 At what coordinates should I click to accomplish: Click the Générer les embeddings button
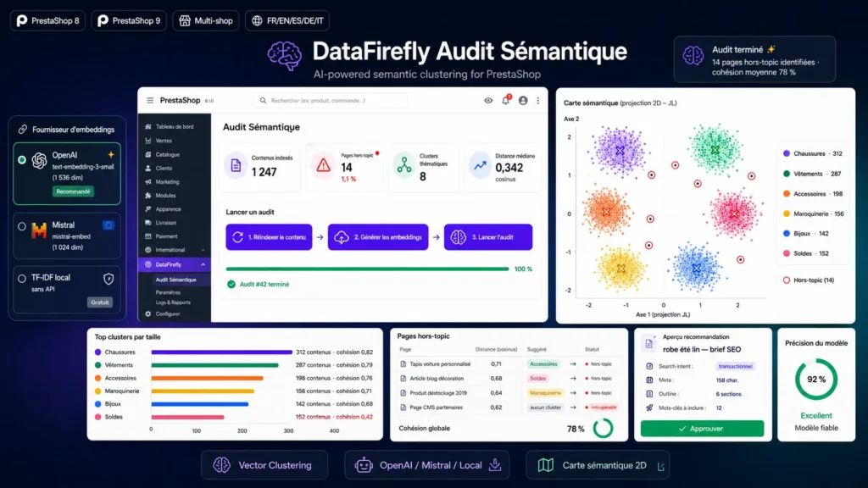[x=378, y=237]
